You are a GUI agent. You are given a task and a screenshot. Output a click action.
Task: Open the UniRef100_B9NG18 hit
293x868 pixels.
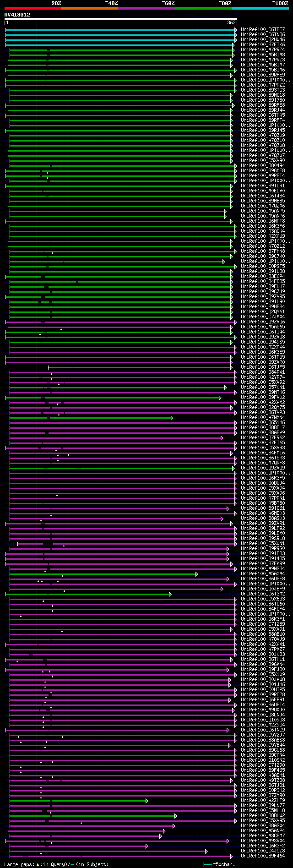click(x=263, y=95)
